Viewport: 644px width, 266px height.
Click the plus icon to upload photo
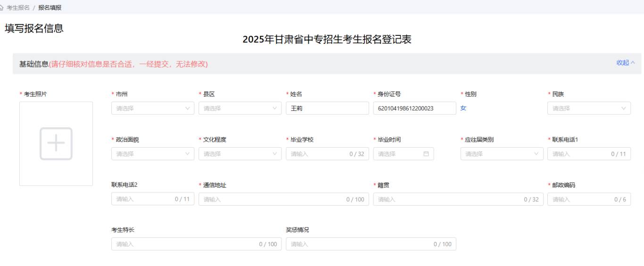pyautogui.click(x=56, y=143)
